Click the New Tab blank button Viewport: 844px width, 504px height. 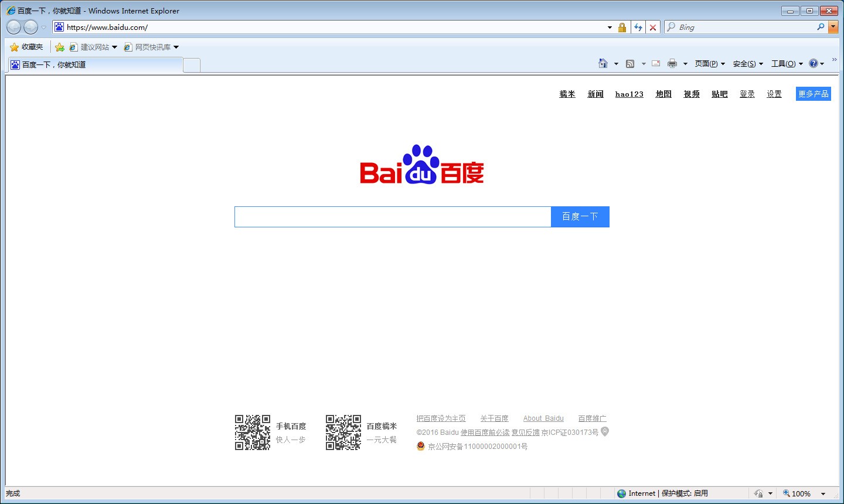coord(192,65)
